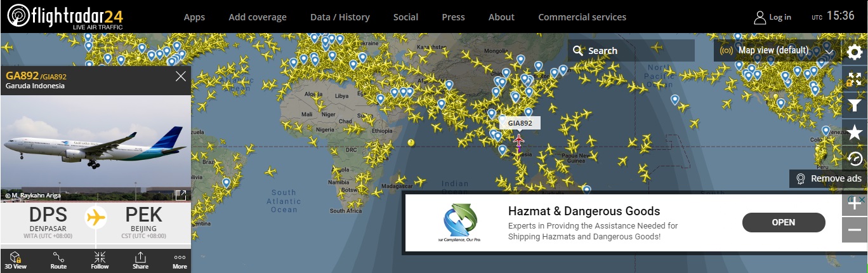Open Commercial services page
The height and width of the screenshot is (273, 868).
click(582, 17)
